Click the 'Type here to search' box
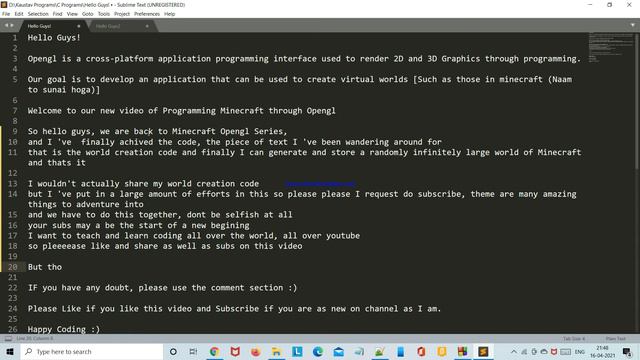Viewport: 640px width, 360px height. pyautogui.click(x=92, y=351)
